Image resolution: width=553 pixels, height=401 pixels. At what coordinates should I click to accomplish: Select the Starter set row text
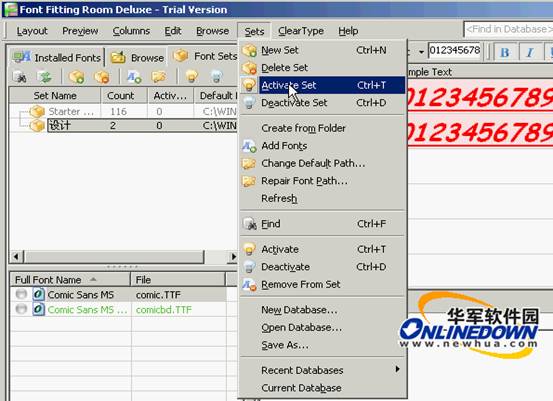[71, 111]
